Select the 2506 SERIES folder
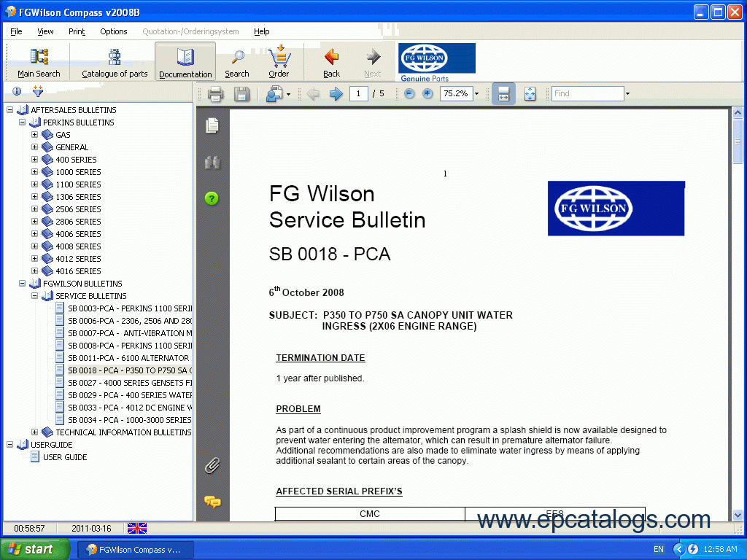Viewport: 747px width, 560px height. coord(78,209)
